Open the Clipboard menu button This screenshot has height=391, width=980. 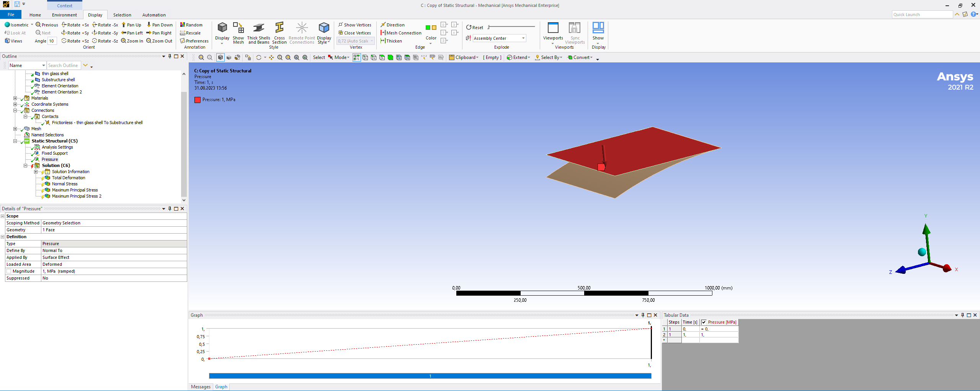pos(464,57)
